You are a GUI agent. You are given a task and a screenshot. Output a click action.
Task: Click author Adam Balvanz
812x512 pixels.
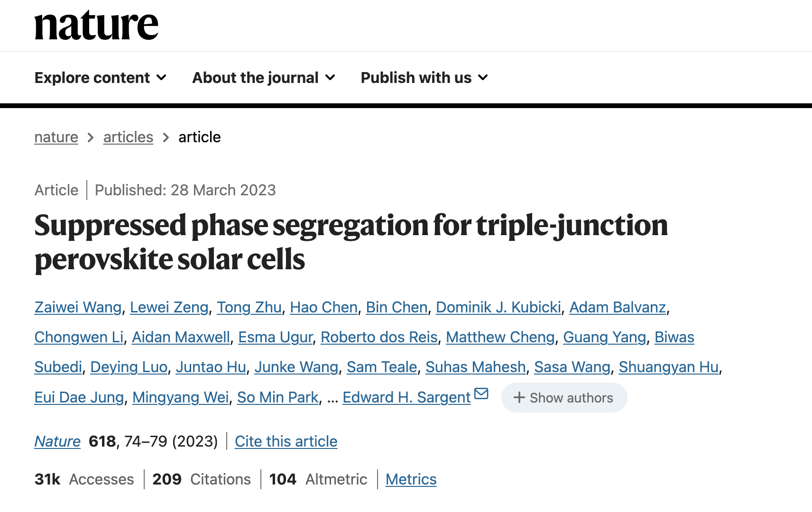618,307
